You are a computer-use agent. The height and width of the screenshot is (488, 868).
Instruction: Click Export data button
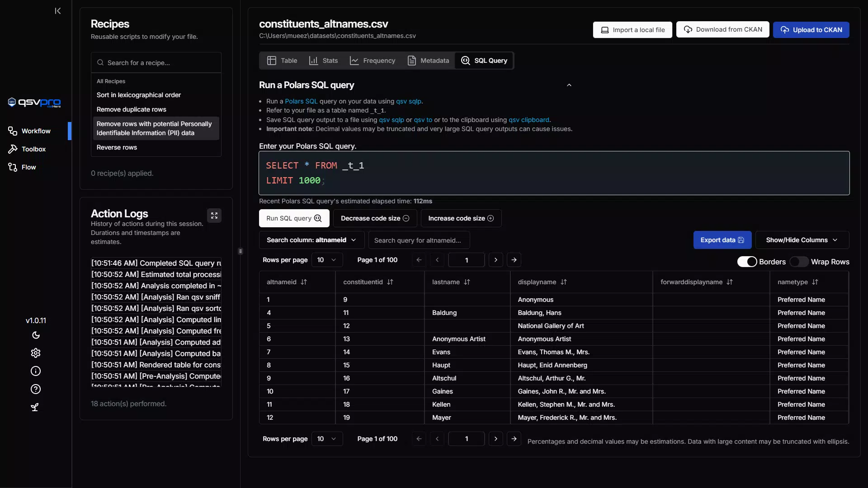pos(722,240)
